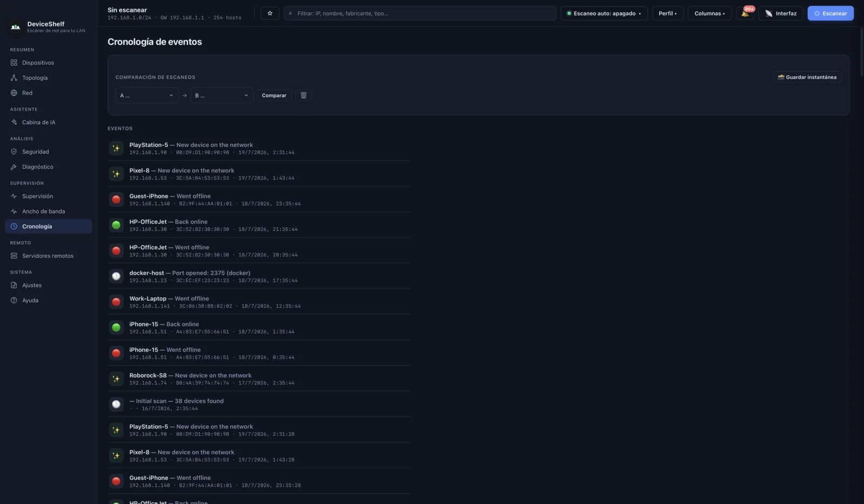Open Ayuda from sidebar
Viewport: 864px width, 504px height.
click(49, 300)
